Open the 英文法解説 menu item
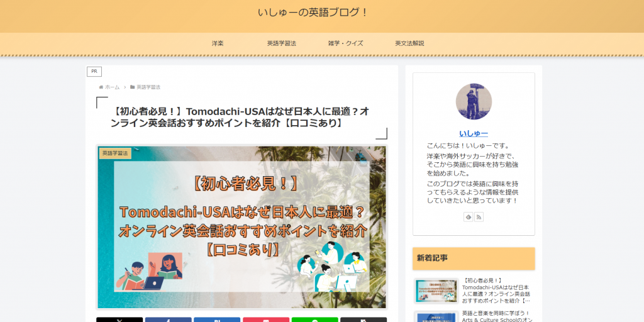The height and width of the screenshot is (322, 644). 409,43
